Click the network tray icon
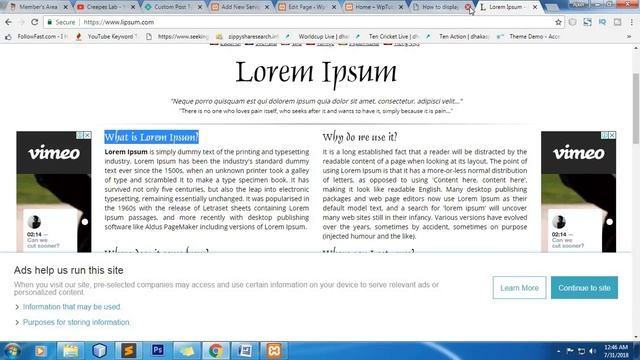Viewport: 640px width, 360px height. click(x=582, y=351)
